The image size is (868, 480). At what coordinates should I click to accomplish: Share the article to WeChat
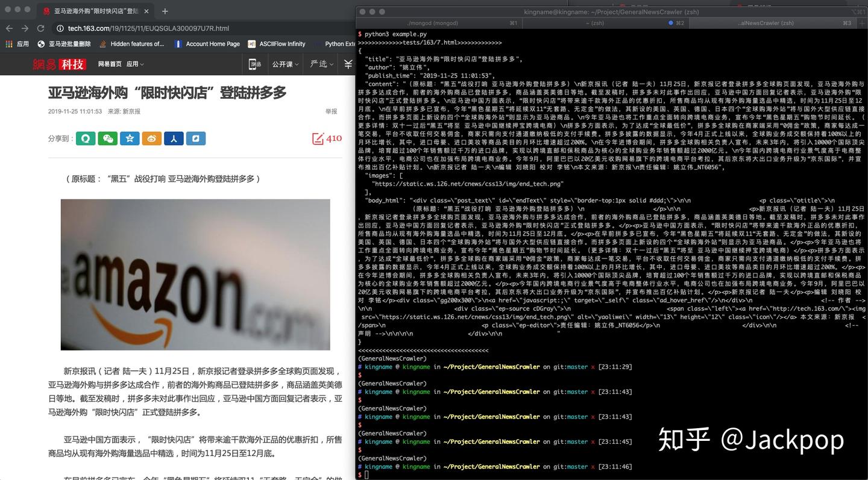[108, 139]
